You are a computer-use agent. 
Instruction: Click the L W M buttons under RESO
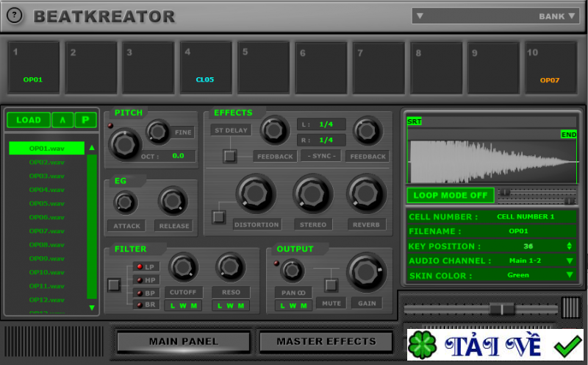pos(231,305)
